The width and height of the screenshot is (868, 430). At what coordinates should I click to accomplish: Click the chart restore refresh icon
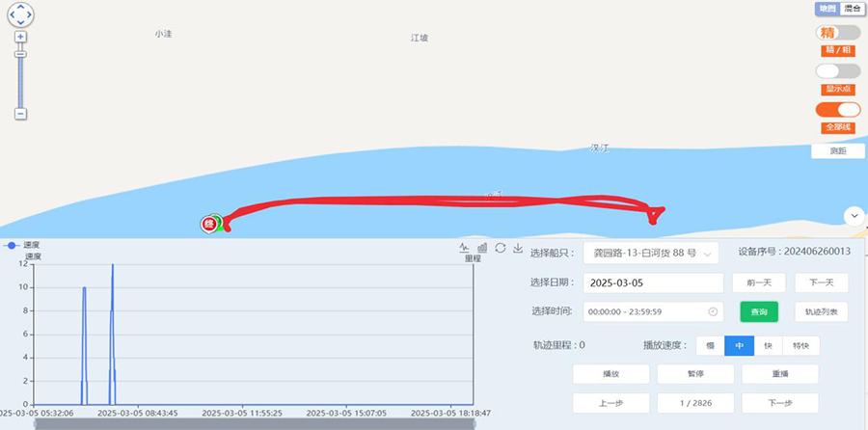click(x=500, y=248)
